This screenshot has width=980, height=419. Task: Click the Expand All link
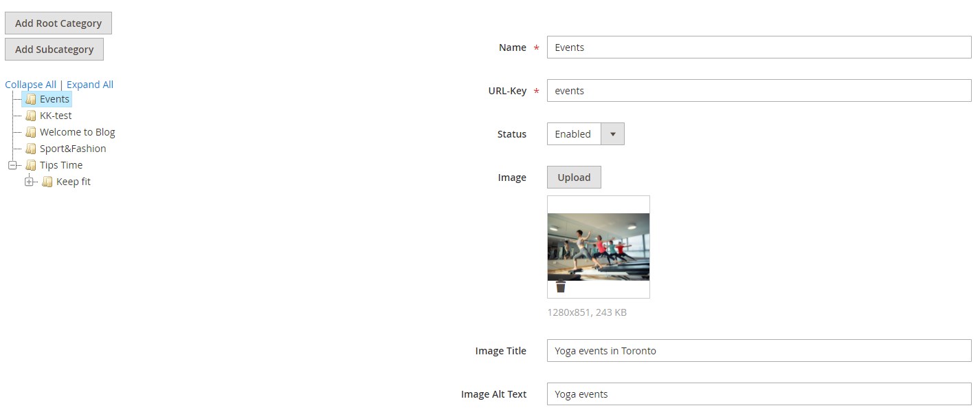pyautogui.click(x=90, y=85)
